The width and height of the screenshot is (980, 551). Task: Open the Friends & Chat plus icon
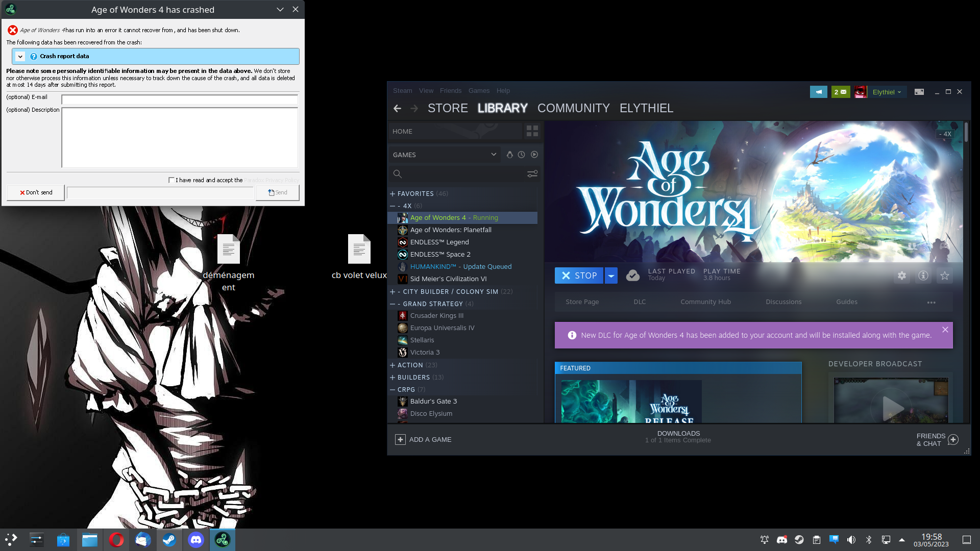tap(953, 439)
